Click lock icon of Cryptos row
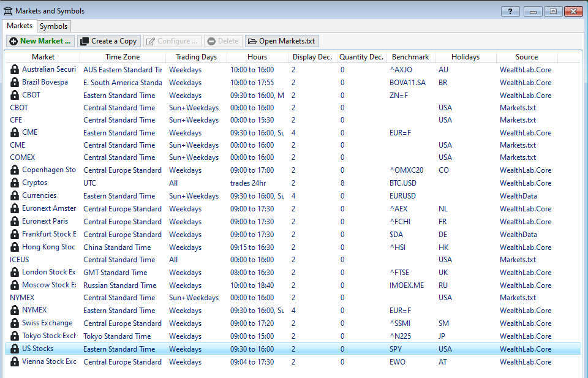Viewport: 588px width, 378px height. click(x=14, y=183)
